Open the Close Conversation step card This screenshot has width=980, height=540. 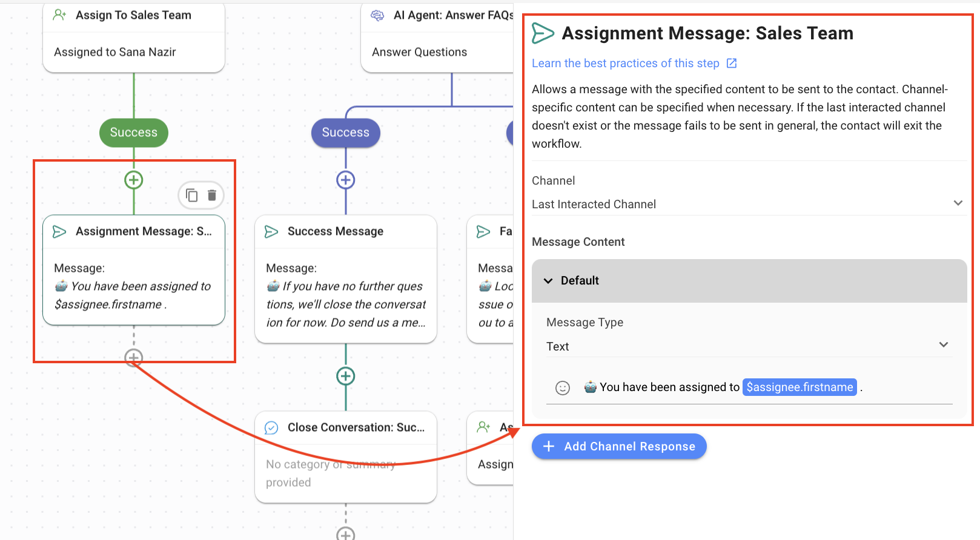pyautogui.click(x=346, y=456)
